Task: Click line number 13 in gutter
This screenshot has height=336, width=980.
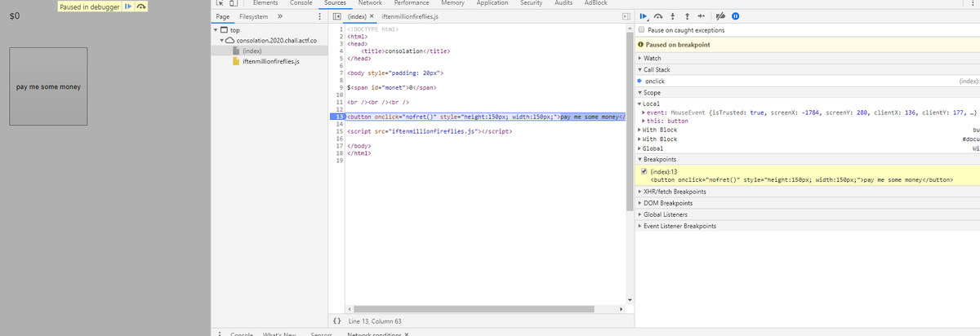Action: pyautogui.click(x=338, y=117)
